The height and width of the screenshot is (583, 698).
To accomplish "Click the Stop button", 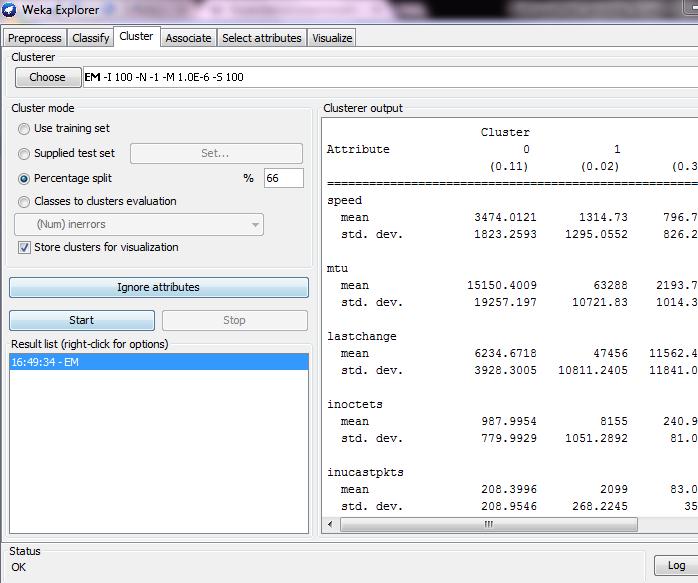I will tap(235, 320).
